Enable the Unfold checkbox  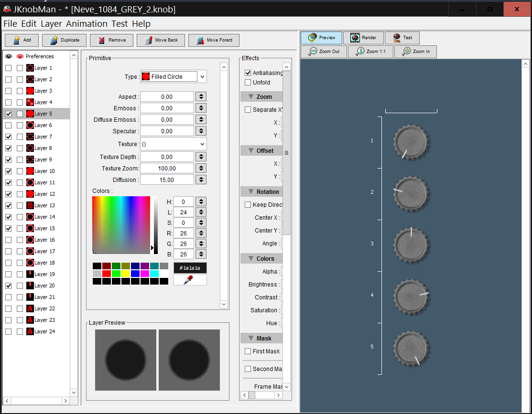(248, 83)
